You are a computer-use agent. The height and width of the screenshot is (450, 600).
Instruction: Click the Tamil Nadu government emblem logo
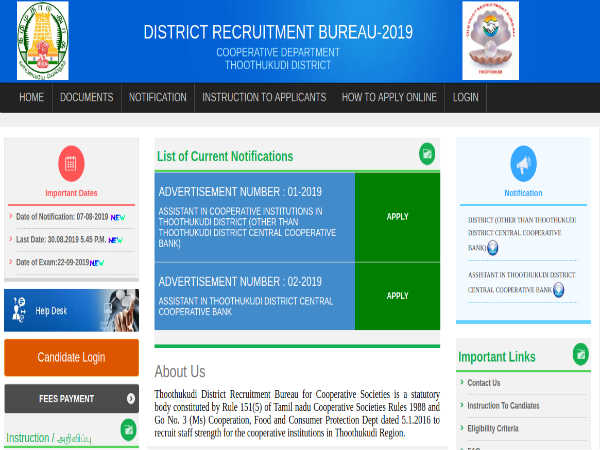pyautogui.click(x=43, y=40)
